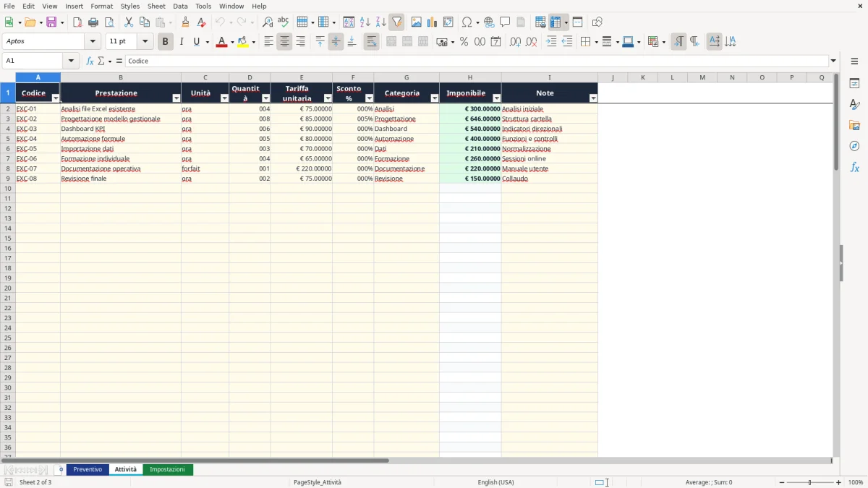Image resolution: width=868 pixels, height=488 pixels.
Task: Format as date icon
Action: tap(495, 42)
